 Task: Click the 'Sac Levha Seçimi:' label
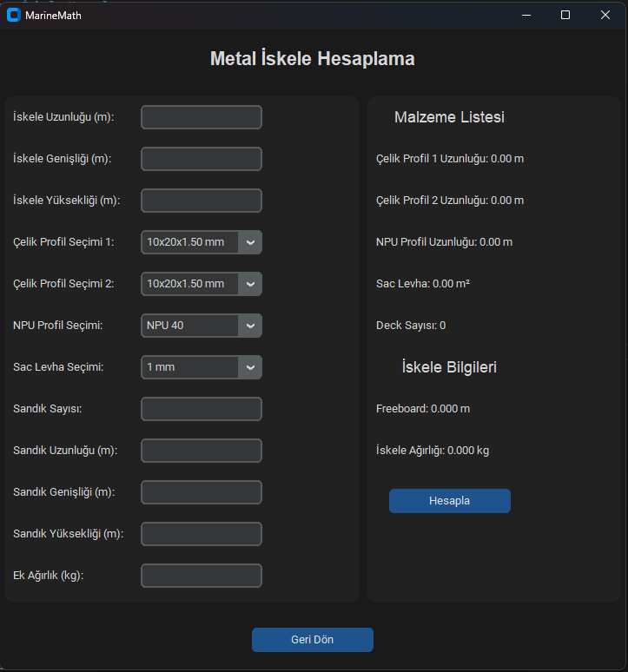[x=58, y=367]
